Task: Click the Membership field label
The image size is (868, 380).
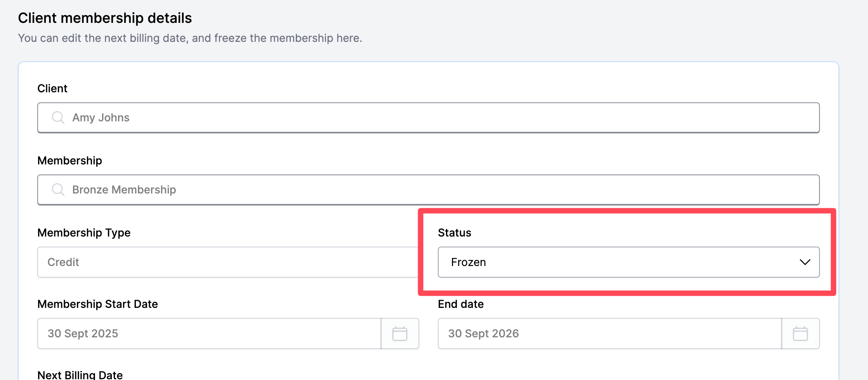Action: pos(69,161)
